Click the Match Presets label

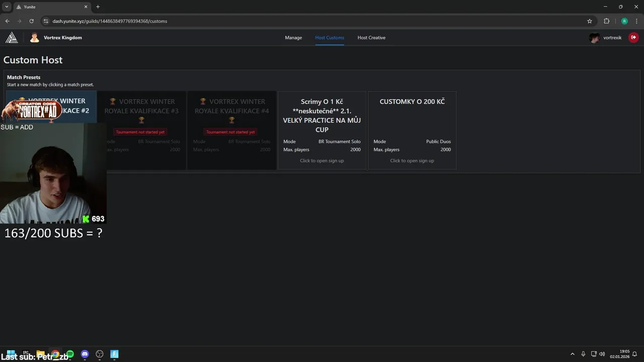click(24, 77)
